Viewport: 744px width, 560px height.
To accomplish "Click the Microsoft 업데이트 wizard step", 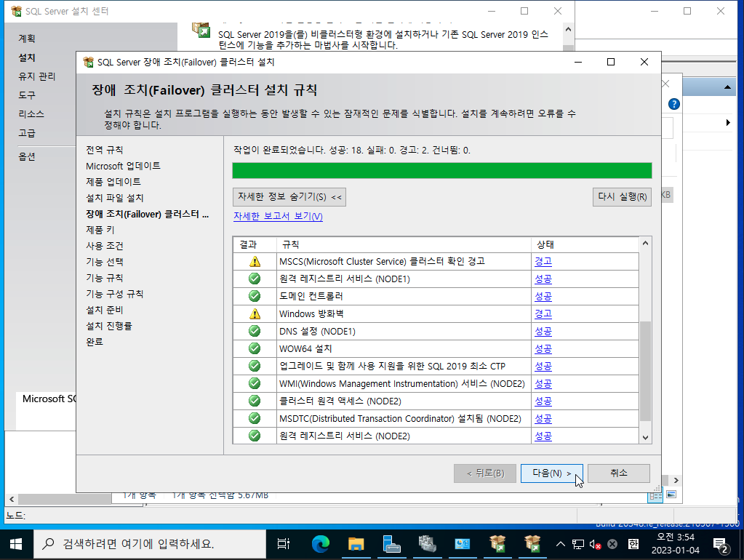I will tap(124, 166).
